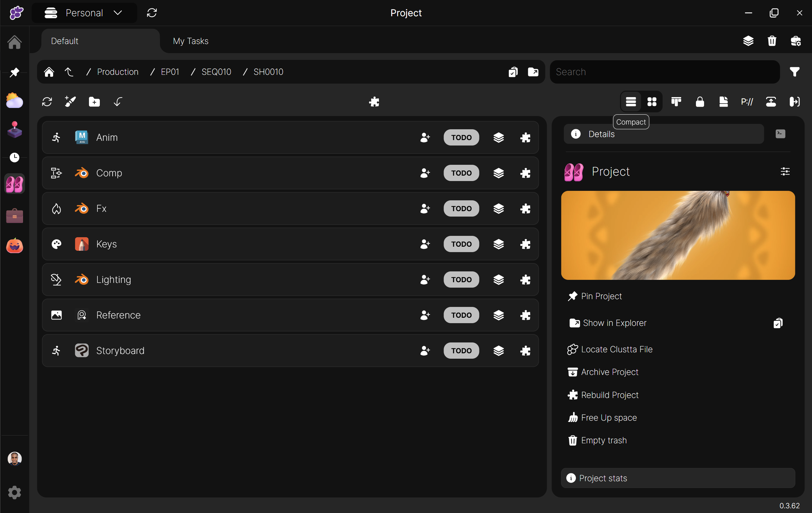Click the TODO status on the Keys row
812x513 pixels.
(461, 244)
